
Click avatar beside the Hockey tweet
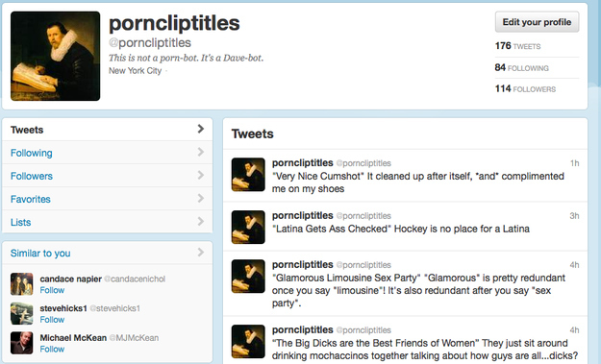(248, 227)
